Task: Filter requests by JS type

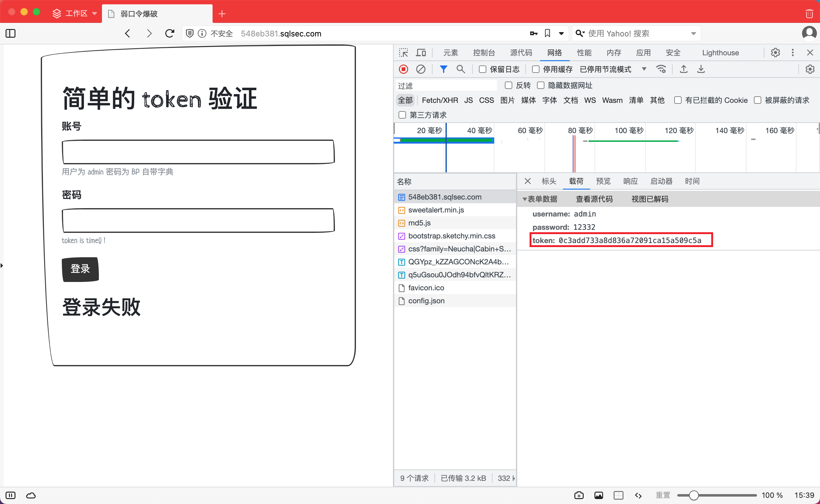Action: (x=468, y=100)
